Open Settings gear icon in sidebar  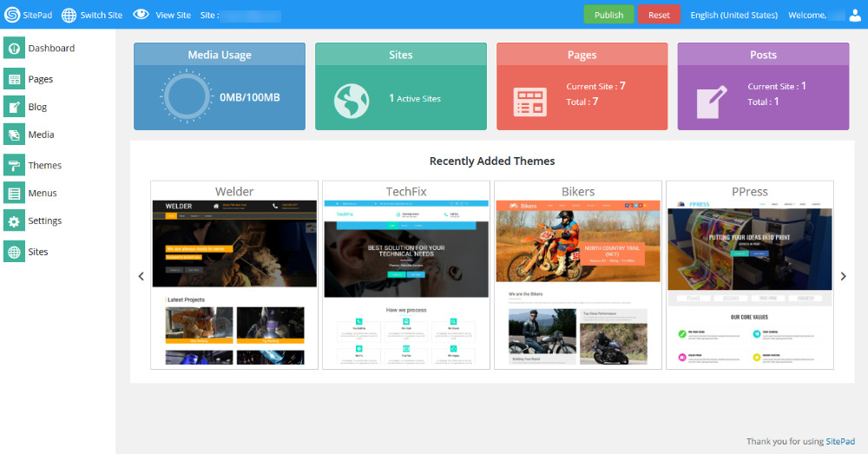coord(14,221)
